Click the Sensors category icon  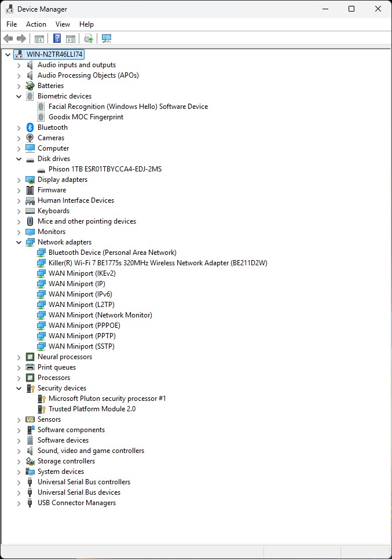tap(30, 419)
